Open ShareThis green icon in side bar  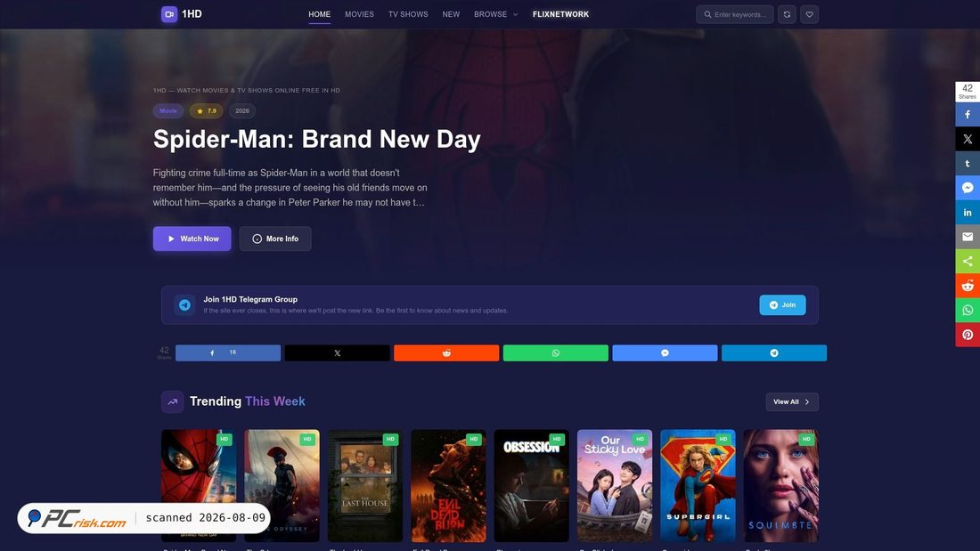968,261
